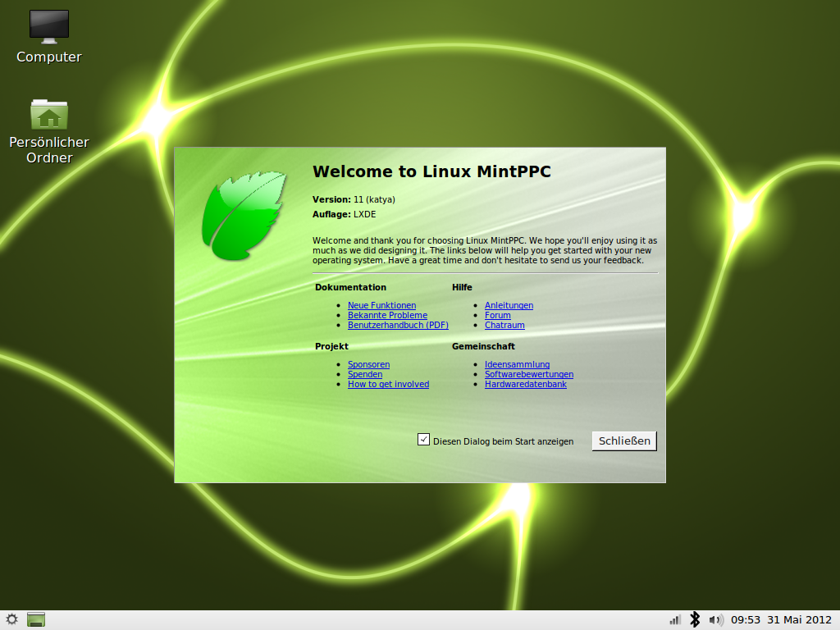Click the Auflage: LXDE text
This screenshot has width=840, height=630.
click(344, 214)
